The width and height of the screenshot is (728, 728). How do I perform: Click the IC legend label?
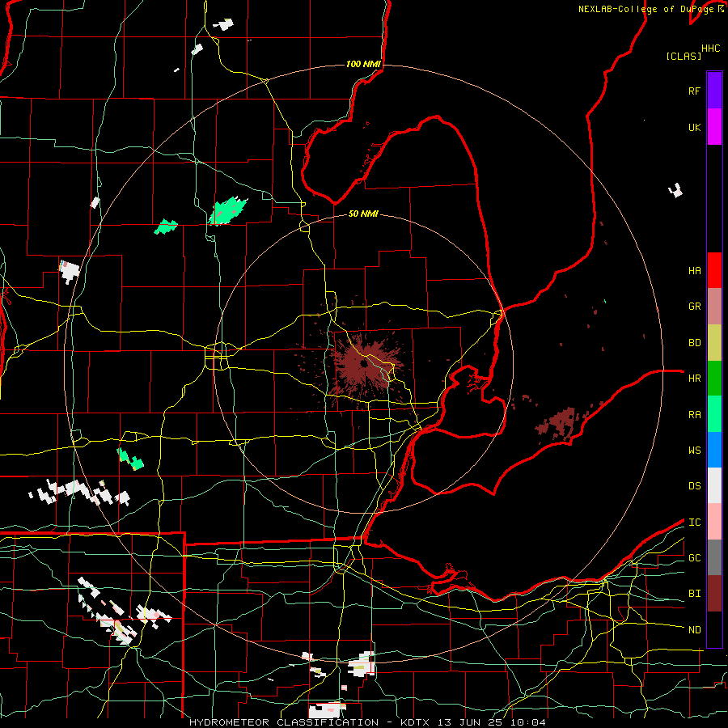tap(694, 523)
